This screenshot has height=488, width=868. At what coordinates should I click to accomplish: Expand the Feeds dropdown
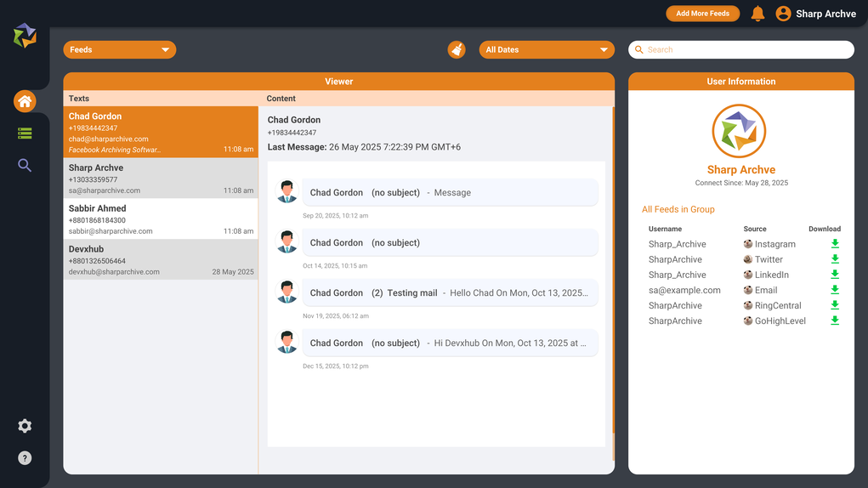(120, 50)
